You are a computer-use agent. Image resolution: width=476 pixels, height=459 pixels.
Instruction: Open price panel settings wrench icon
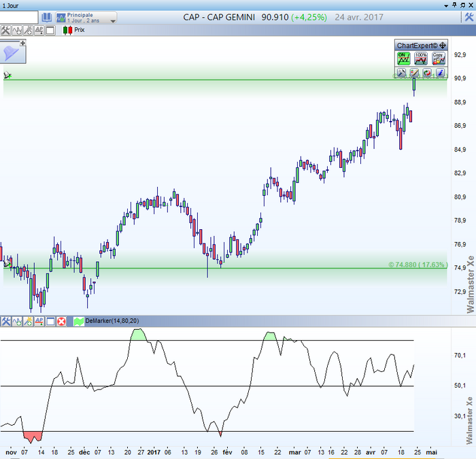pos(5,30)
